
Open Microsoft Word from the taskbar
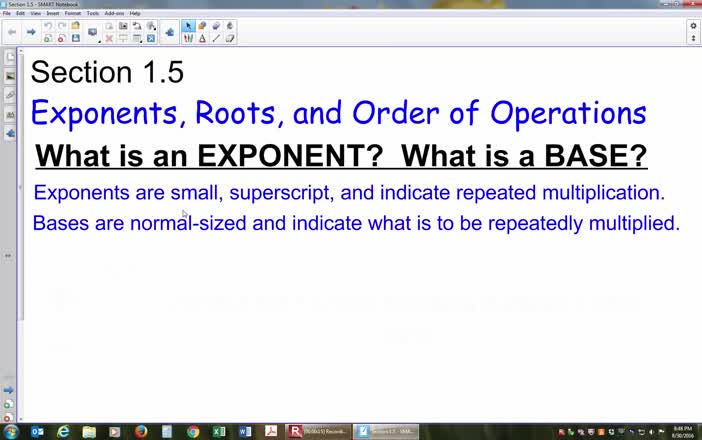point(245,432)
